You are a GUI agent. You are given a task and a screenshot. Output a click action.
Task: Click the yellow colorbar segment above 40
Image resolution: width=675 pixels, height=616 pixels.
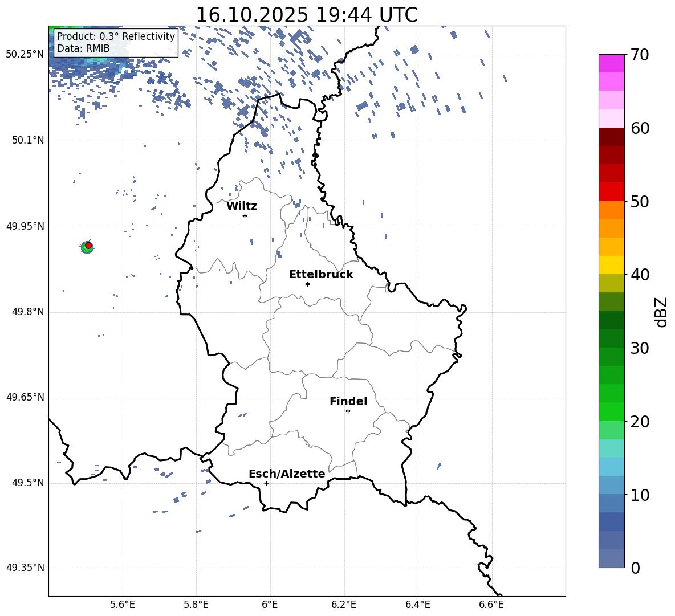point(611,265)
